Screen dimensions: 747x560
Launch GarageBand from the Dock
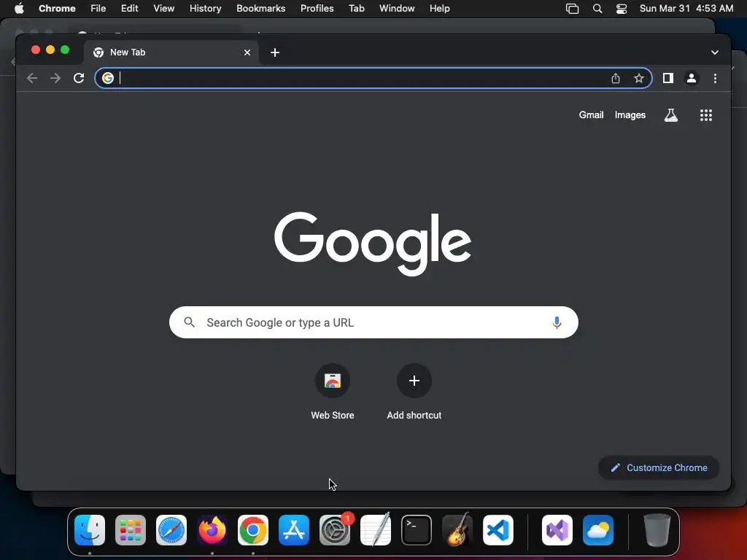point(457,529)
